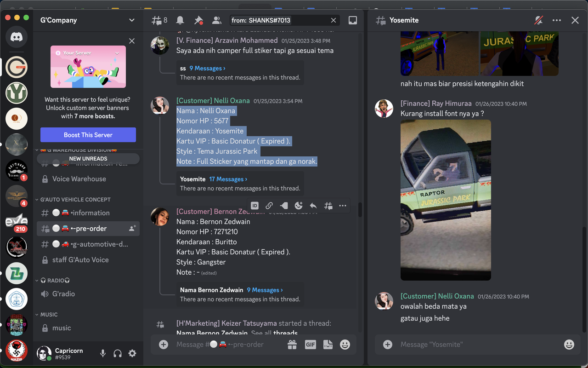Click Boost This Server button
Viewport: 588px width, 368px height.
[x=88, y=135]
